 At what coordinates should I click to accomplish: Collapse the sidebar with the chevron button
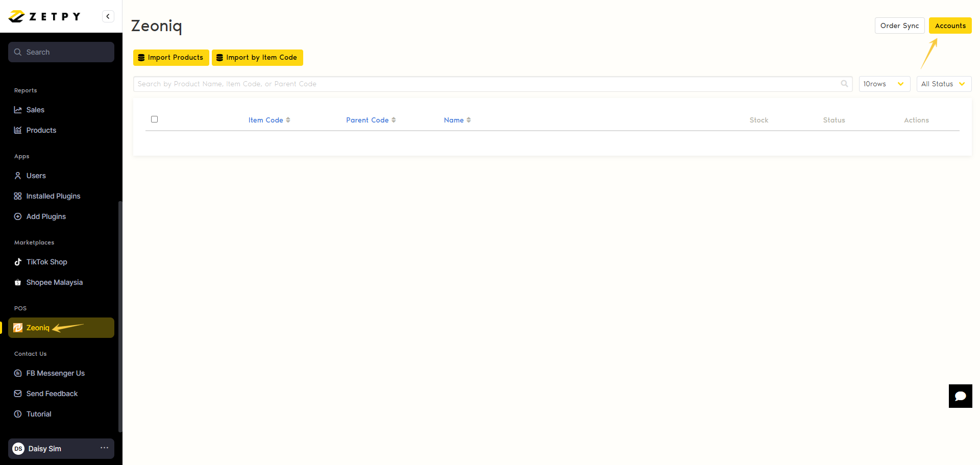click(108, 16)
